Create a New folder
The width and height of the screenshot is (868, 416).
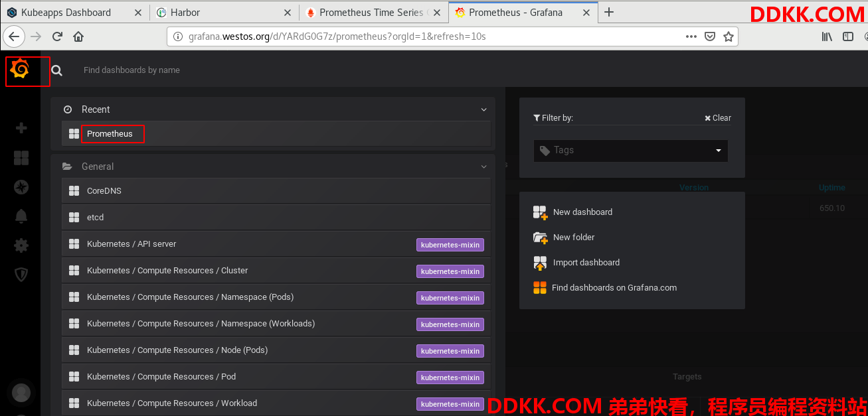pyautogui.click(x=564, y=238)
